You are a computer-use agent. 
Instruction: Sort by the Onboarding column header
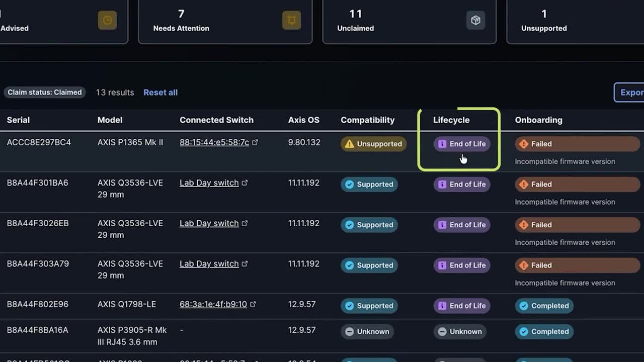539,120
